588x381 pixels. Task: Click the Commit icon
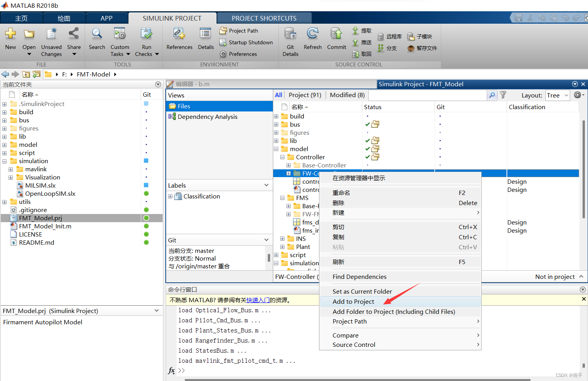(336, 34)
